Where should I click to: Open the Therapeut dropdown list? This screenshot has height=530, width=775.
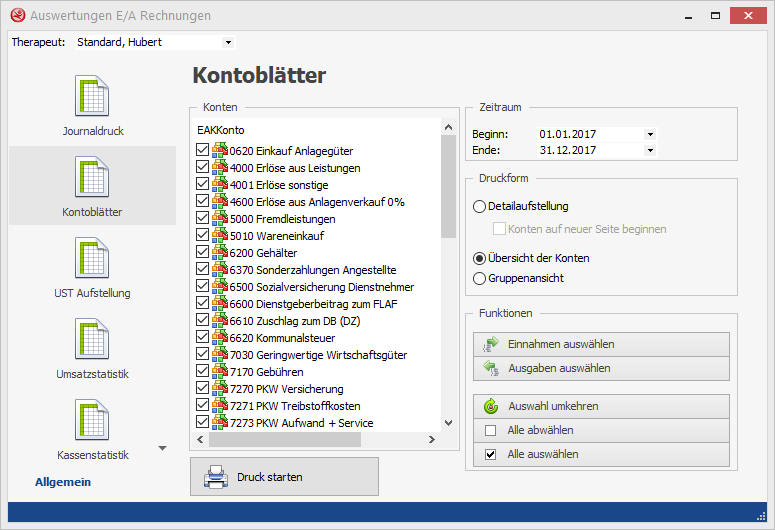coord(228,43)
